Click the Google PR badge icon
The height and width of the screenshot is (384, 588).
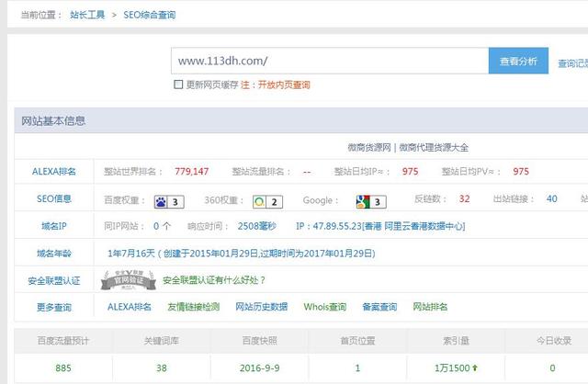371,202
